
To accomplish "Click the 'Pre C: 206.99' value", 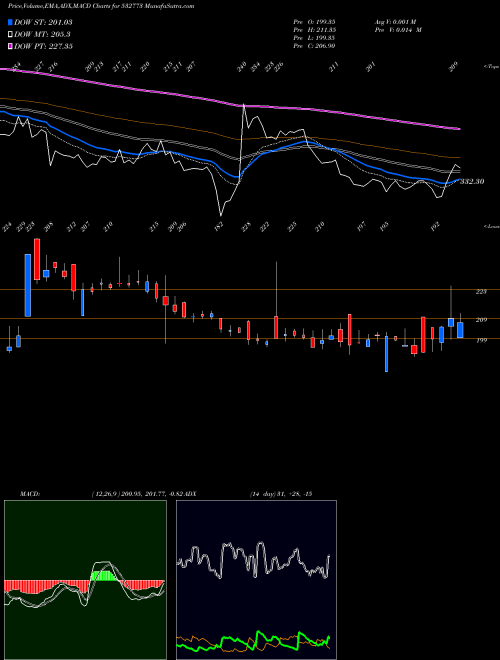I will coord(314,46).
